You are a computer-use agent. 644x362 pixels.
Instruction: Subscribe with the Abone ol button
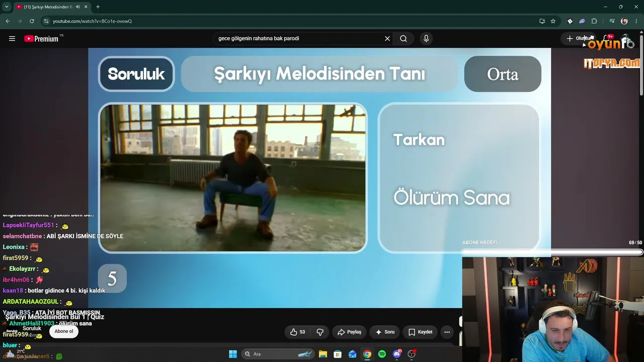coord(64,331)
